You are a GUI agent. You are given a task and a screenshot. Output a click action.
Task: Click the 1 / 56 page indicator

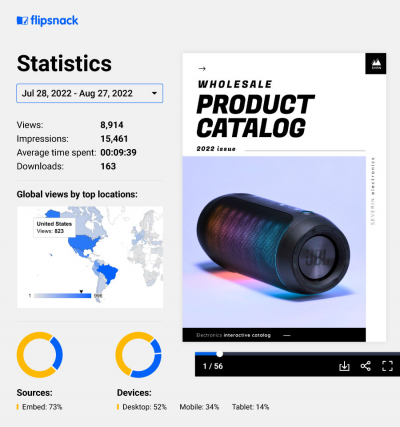[x=213, y=366]
